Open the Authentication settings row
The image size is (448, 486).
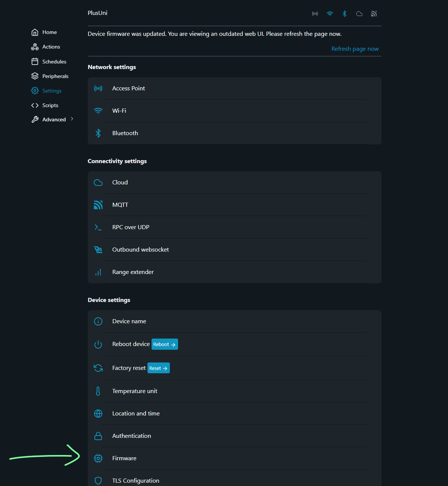click(x=132, y=436)
